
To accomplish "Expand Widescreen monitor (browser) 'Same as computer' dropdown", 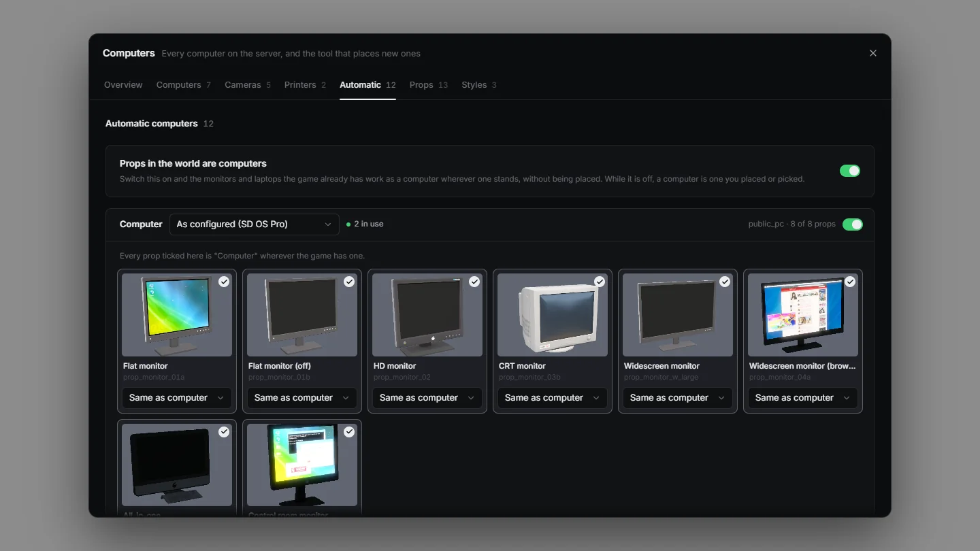I will (x=803, y=398).
